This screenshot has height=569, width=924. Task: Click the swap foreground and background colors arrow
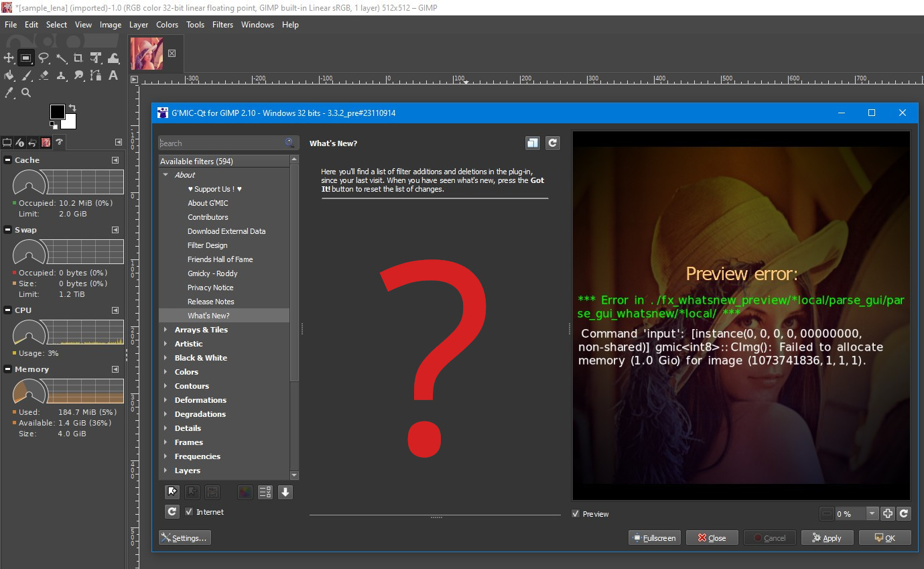[72, 108]
